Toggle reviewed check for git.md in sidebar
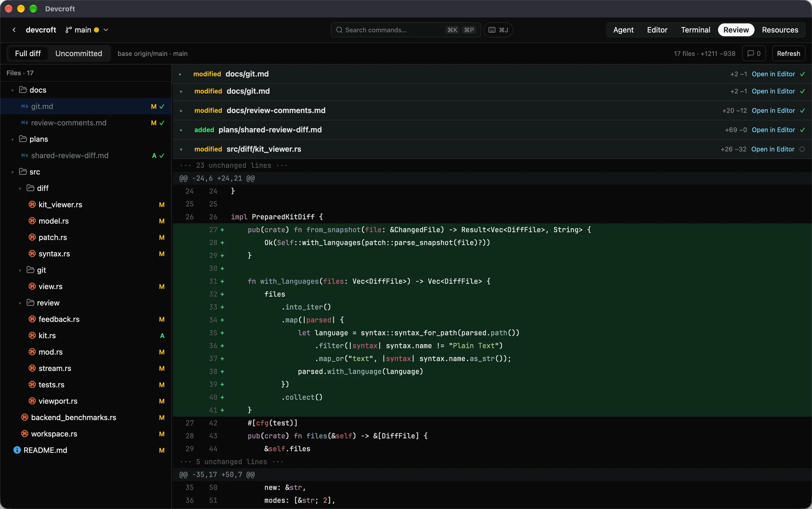812x509 pixels. (162, 106)
